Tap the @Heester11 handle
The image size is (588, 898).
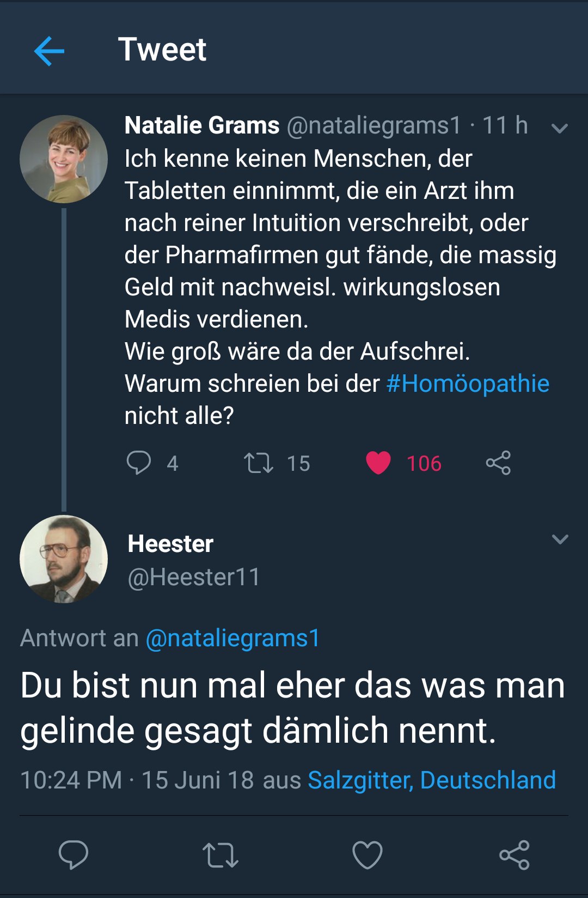(194, 577)
